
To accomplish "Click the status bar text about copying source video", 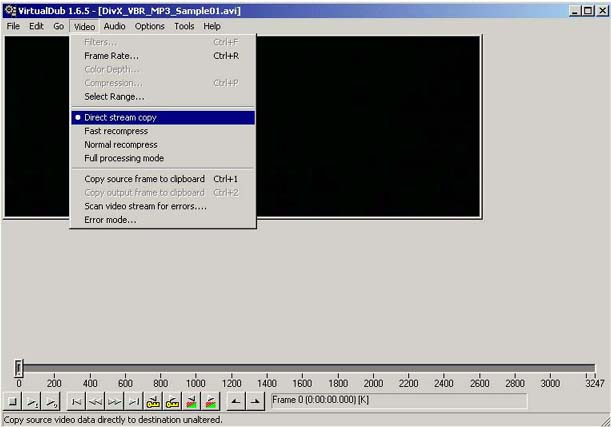I will pyautogui.click(x=113, y=420).
